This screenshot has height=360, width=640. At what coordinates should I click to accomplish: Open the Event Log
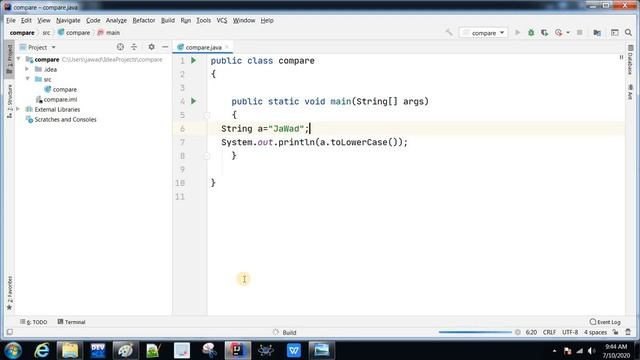(x=605, y=322)
